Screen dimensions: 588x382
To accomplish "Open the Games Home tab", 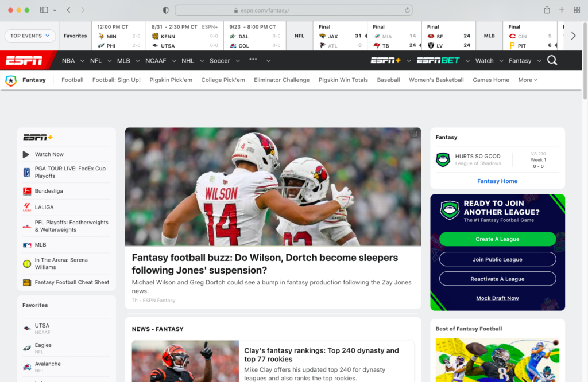I will [491, 80].
